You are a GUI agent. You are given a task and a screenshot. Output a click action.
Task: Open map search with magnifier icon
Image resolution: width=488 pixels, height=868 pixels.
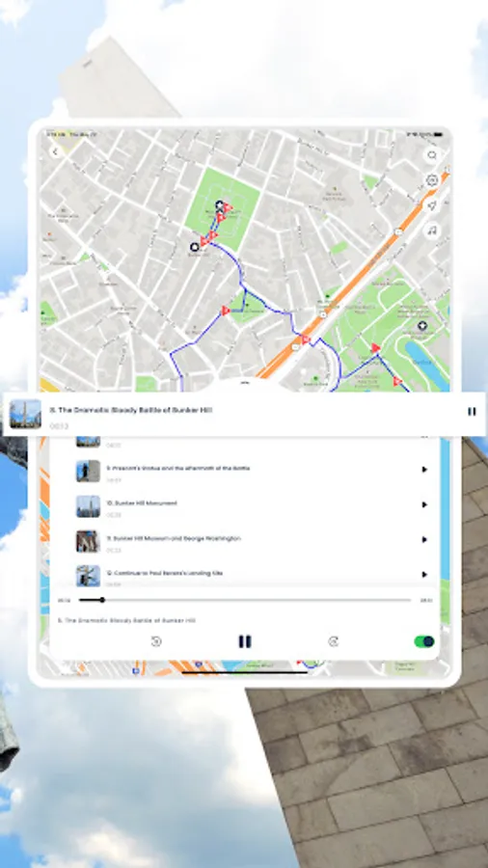(431, 155)
